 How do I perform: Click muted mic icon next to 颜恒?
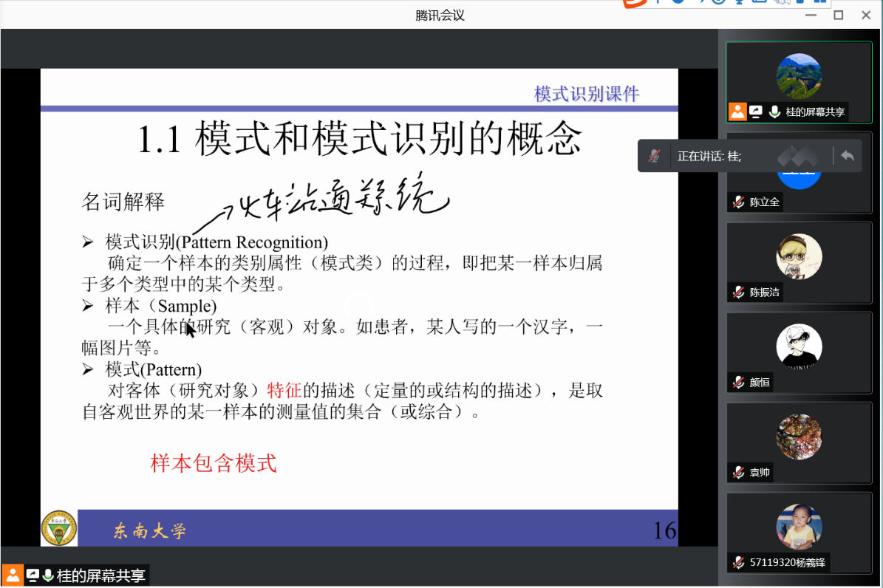pos(738,383)
